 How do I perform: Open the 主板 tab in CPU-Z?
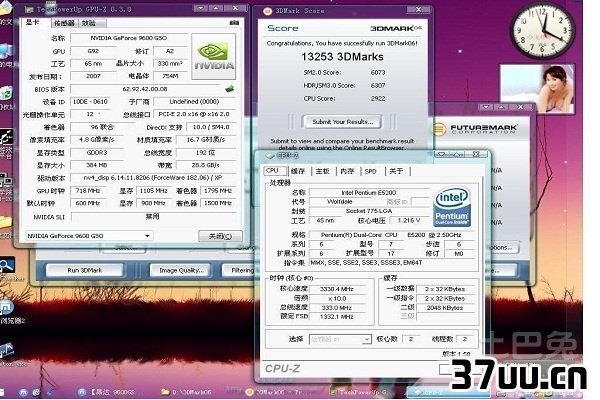322,171
